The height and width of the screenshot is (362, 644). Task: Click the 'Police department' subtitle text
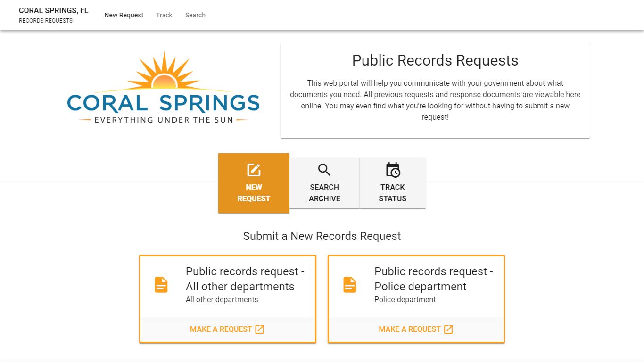405,300
